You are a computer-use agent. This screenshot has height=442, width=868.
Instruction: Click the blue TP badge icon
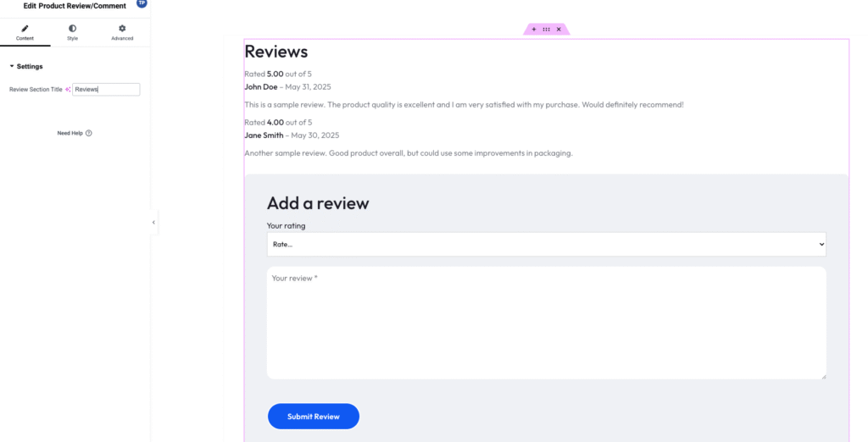tap(142, 3)
